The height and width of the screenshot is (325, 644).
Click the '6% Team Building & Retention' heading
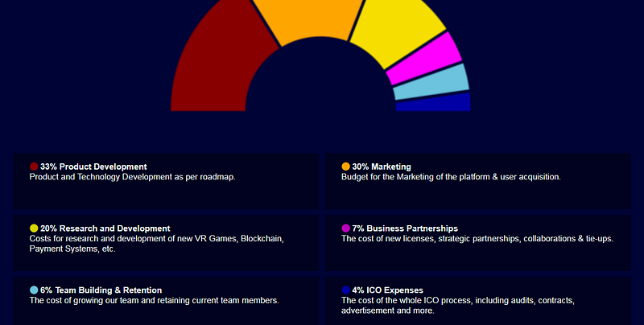tap(101, 290)
